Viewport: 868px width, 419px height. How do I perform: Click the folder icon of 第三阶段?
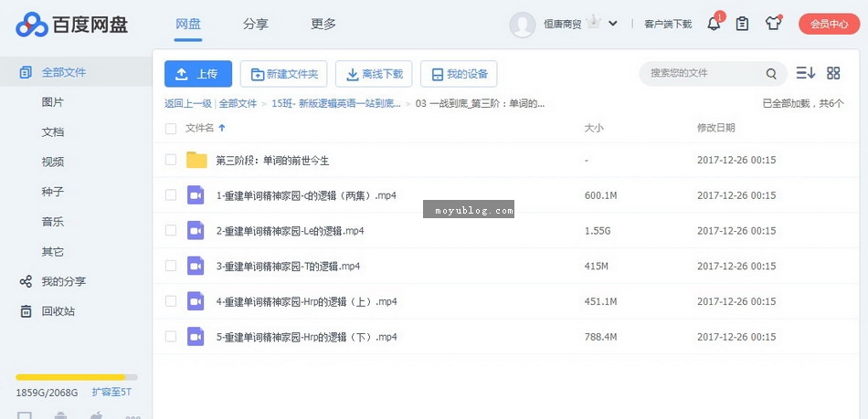point(196,160)
